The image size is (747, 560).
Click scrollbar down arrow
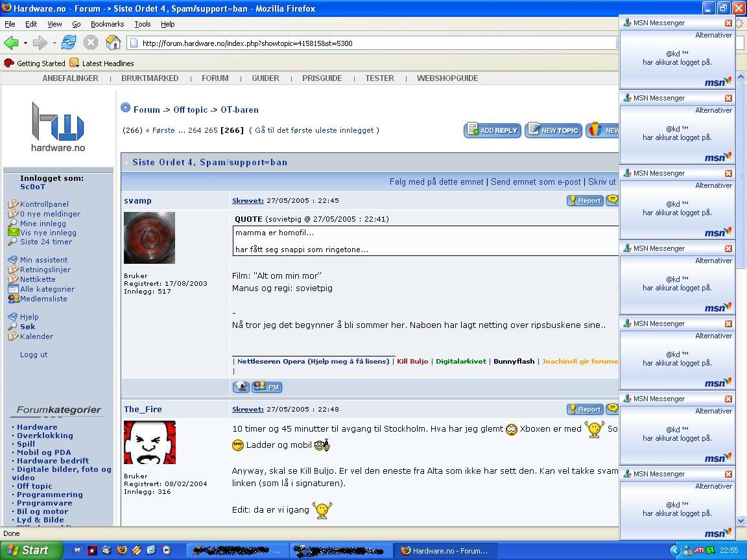[741, 520]
